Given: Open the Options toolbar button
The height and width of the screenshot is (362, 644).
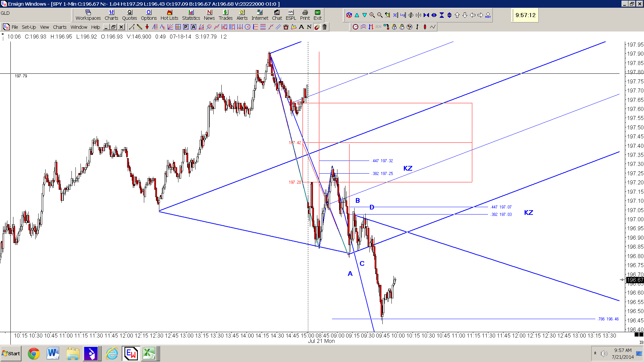Looking at the screenshot, I should [x=149, y=15].
